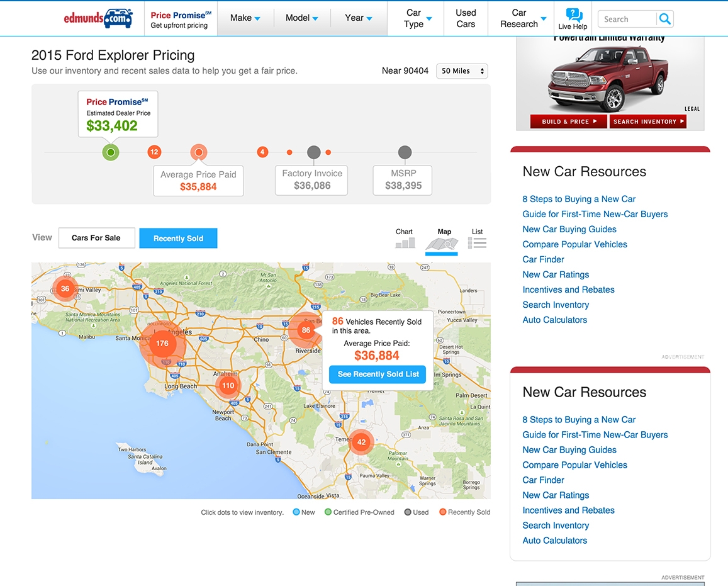Open the Model dropdown
This screenshot has width=728, height=586.
tap(302, 18)
